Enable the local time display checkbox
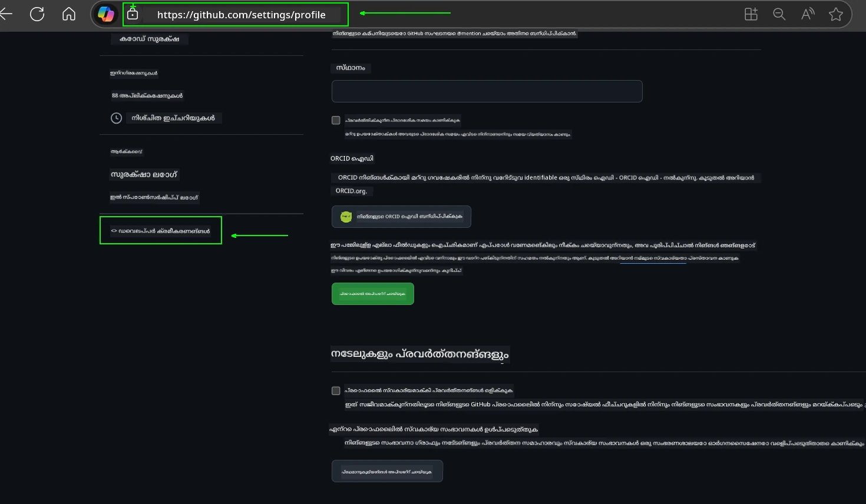Screen dimensions: 866x504 pos(336,120)
